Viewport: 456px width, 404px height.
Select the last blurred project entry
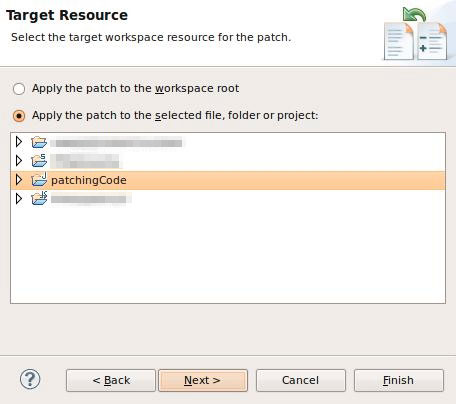91,199
